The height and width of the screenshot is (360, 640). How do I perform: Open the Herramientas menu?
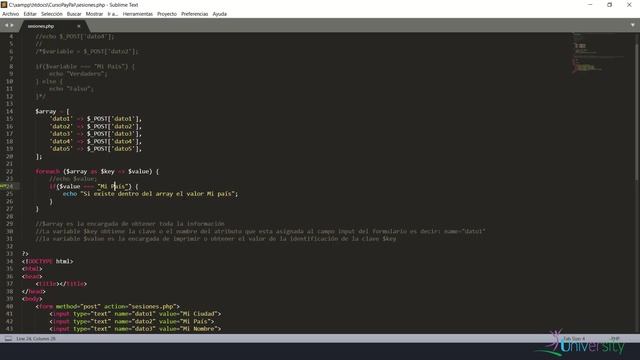[138, 14]
